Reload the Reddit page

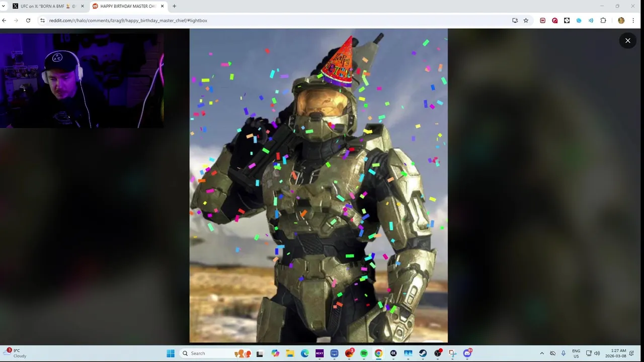click(28, 21)
